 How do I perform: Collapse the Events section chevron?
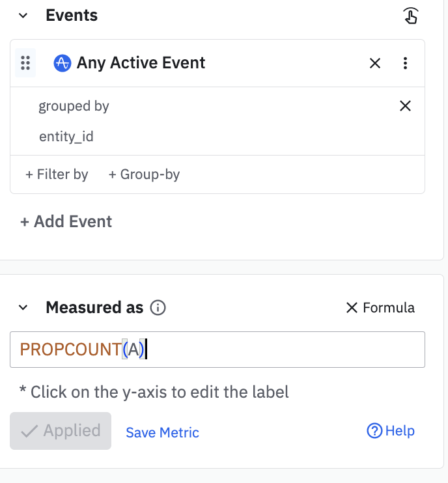pyautogui.click(x=23, y=16)
